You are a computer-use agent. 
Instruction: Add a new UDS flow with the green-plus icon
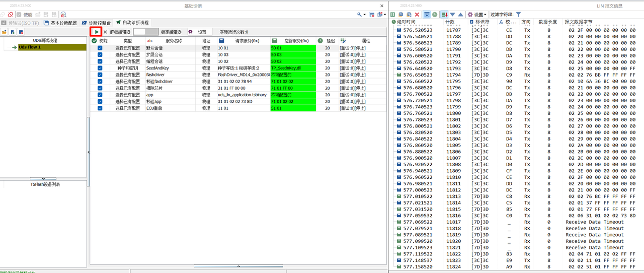12,32
